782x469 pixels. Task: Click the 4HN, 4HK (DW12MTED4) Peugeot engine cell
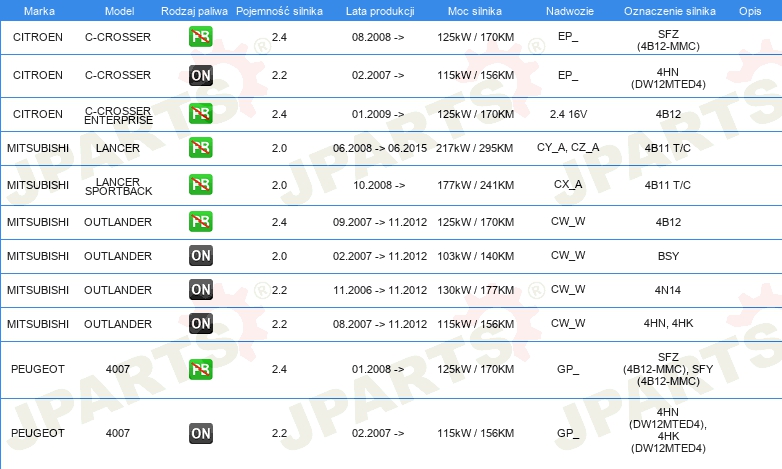(x=668, y=430)
